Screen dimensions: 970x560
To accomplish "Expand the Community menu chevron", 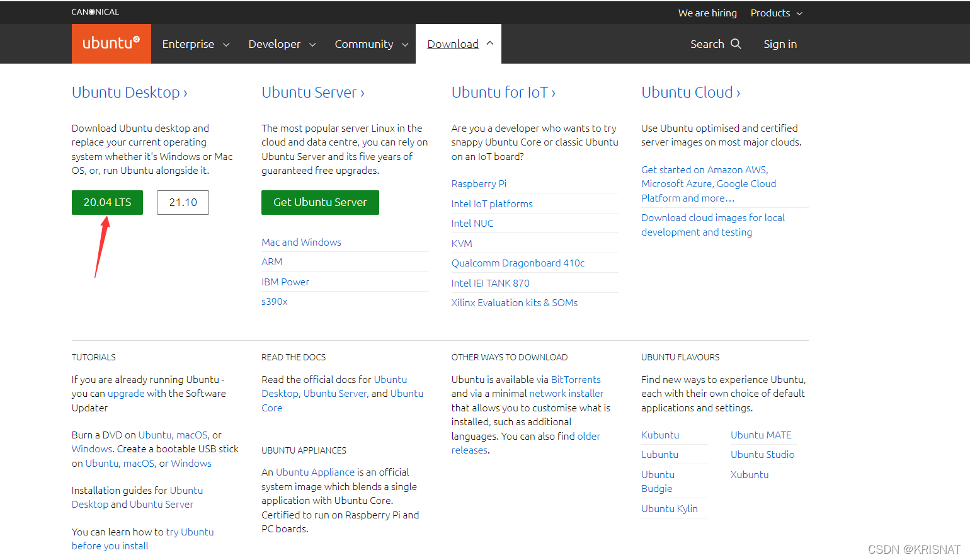I will 405,45.
